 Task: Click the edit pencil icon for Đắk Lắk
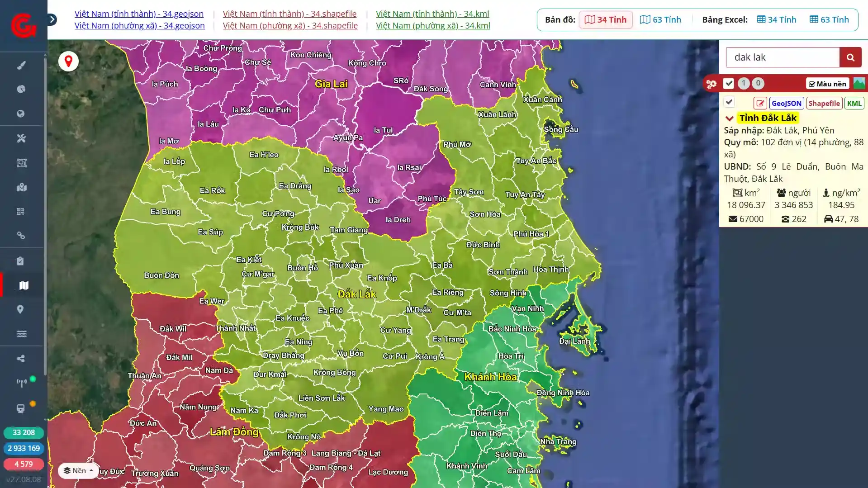(x=760, y=103)
